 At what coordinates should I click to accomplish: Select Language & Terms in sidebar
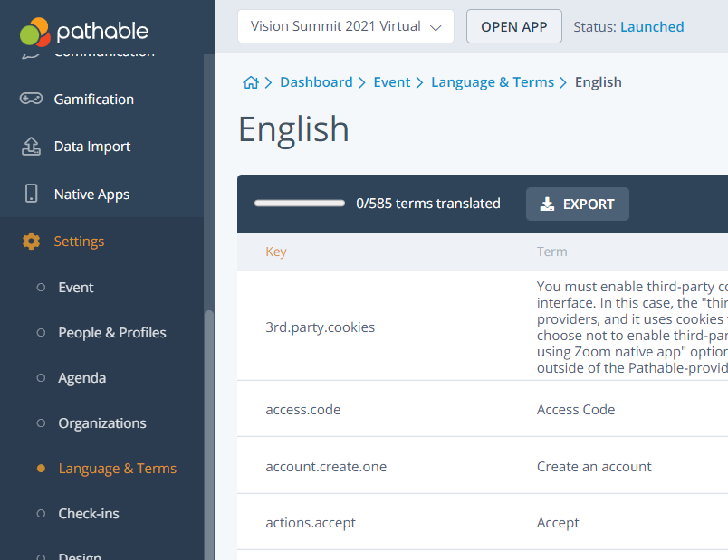118,469
